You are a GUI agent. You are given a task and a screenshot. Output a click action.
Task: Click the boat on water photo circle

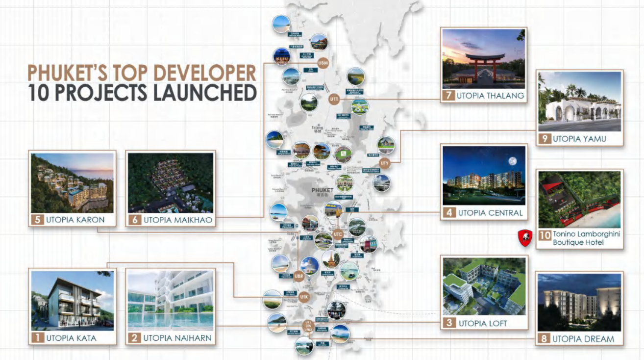[349, 271]
